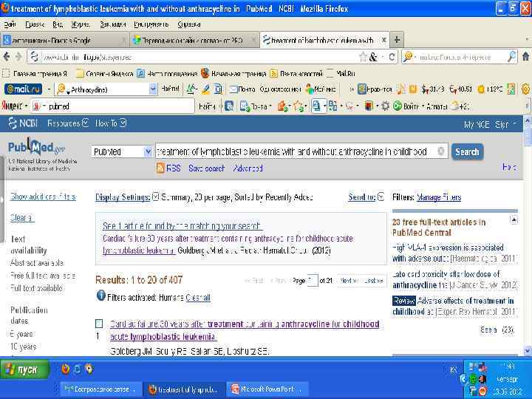
Task: Open the Правка menu
Action: (35, 24)
